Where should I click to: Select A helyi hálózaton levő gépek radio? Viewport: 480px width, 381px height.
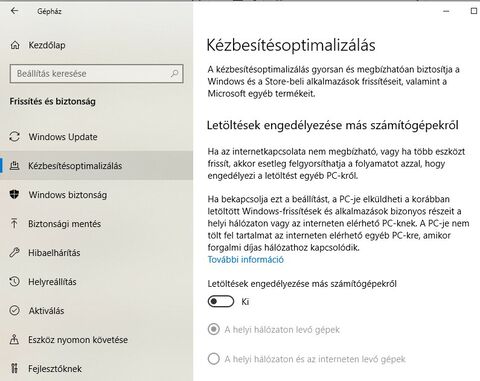pyautogui.click(x=214, y=330)
